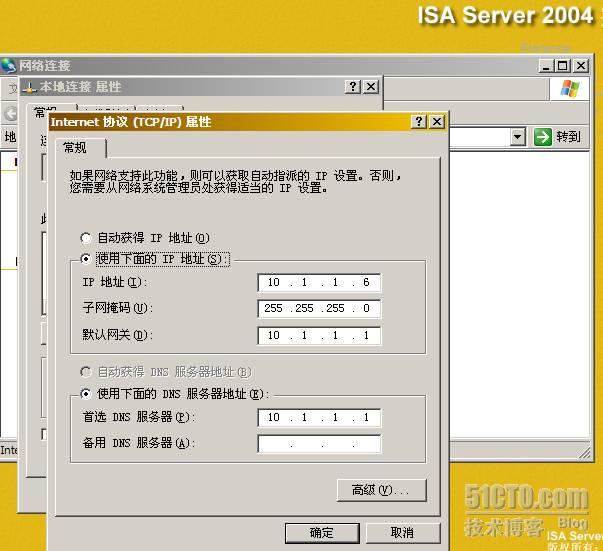Open address bar dropdown in 网络连接 window
The image size is (603, 551).
[x=518, y=137]
